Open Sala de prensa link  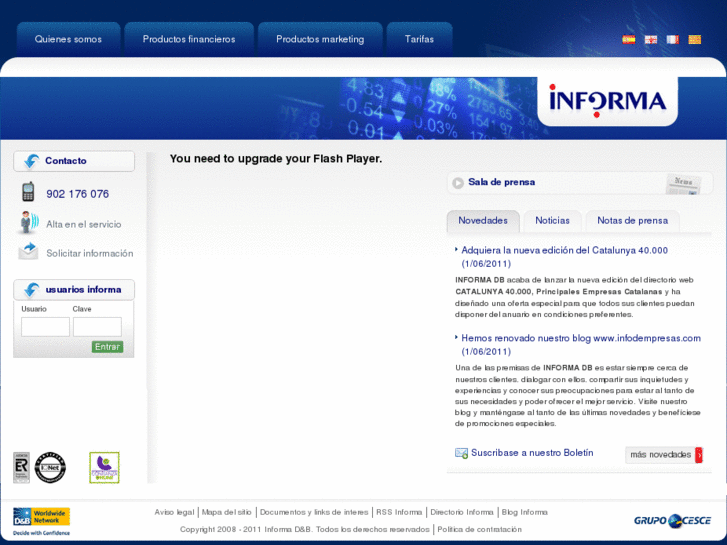click(501, 182)
